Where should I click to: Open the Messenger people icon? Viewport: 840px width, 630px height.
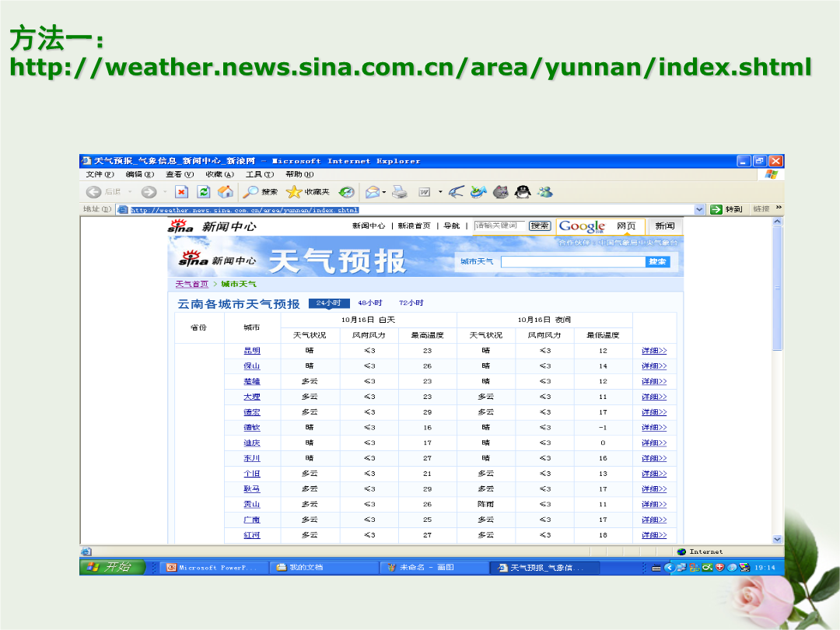tap(545, 192)
